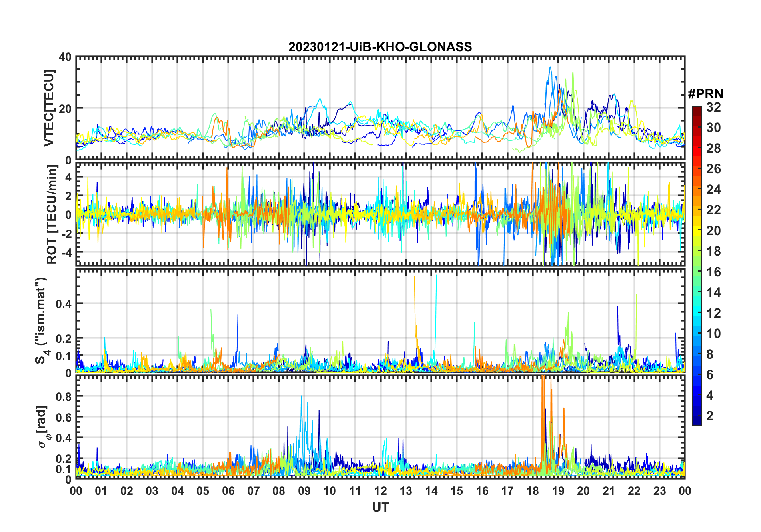Click colorbar tick label 16
This screenshot has width=761, height=532.
pyautogui.click(x=713, y=272)
